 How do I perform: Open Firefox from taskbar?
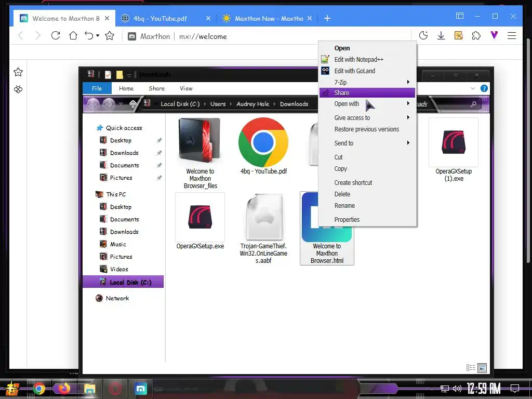64,389
